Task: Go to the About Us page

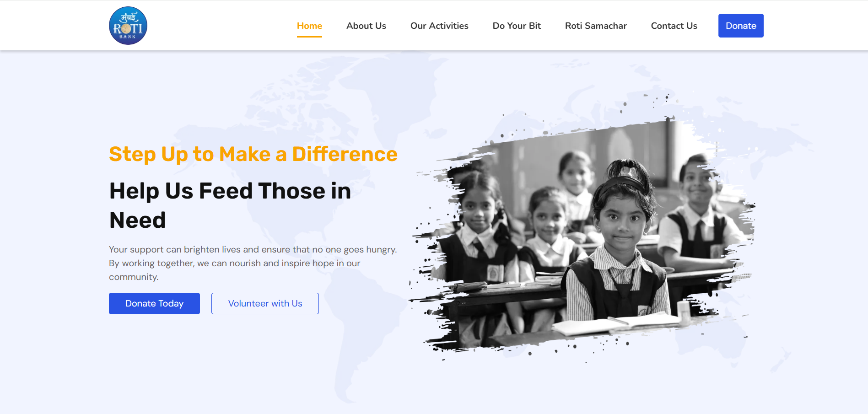Action: 366,26
